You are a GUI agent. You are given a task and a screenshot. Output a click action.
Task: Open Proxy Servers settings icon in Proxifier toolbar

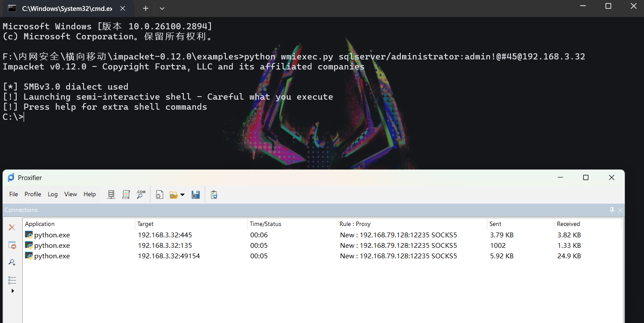click(112, 194)
